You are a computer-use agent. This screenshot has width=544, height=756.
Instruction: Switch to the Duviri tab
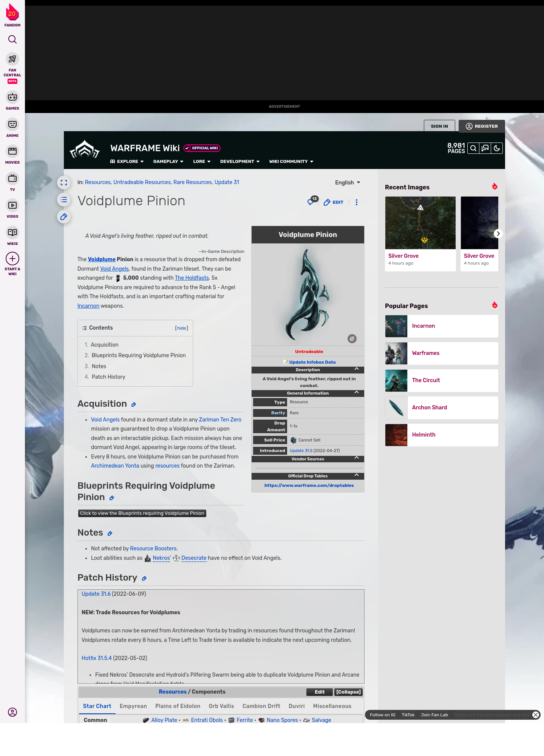(297, 706)
